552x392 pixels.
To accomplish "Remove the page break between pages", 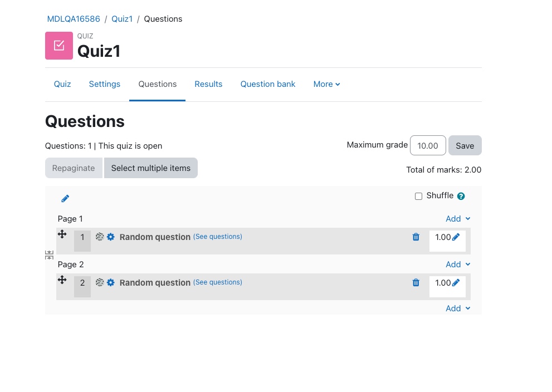I will pos(49,255).
